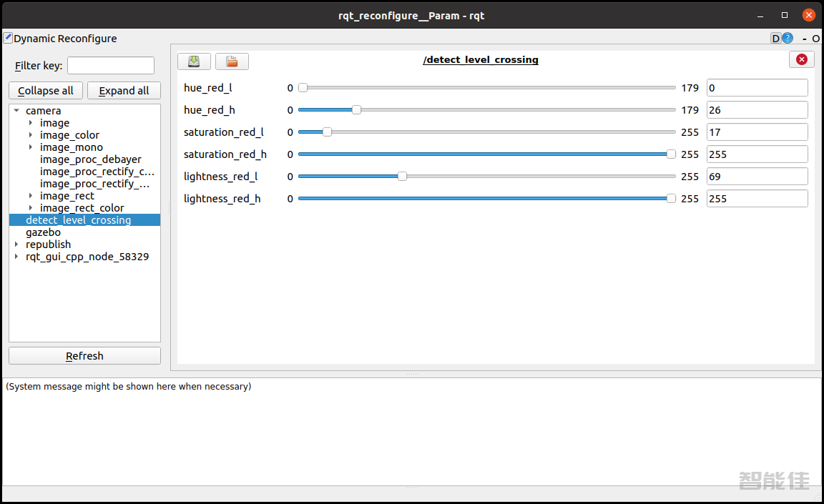Click the hue_red_h slider handle
This screenshot has width=824, height=504.
click(356, 110)
